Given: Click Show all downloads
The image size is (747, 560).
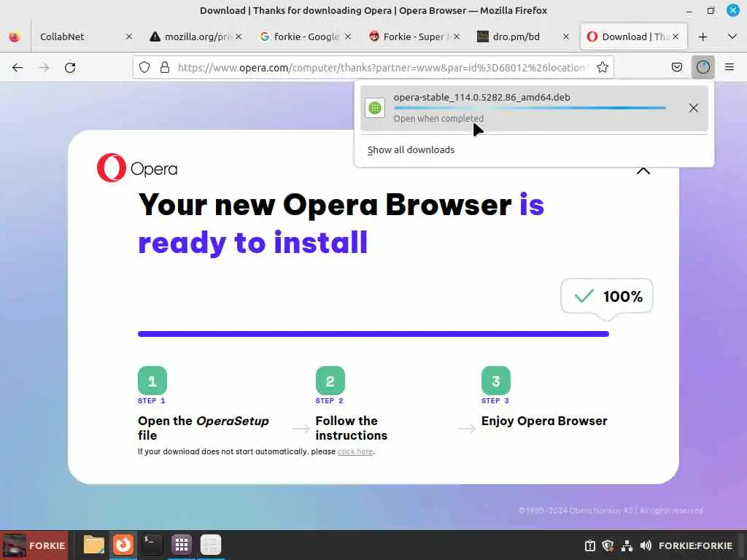Looking at the screenshot, I should 411,150.
